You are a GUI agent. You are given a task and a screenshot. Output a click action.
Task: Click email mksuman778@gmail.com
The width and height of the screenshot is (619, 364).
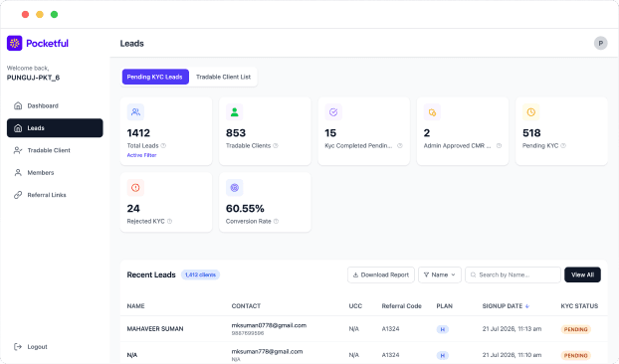pos(267,351)
